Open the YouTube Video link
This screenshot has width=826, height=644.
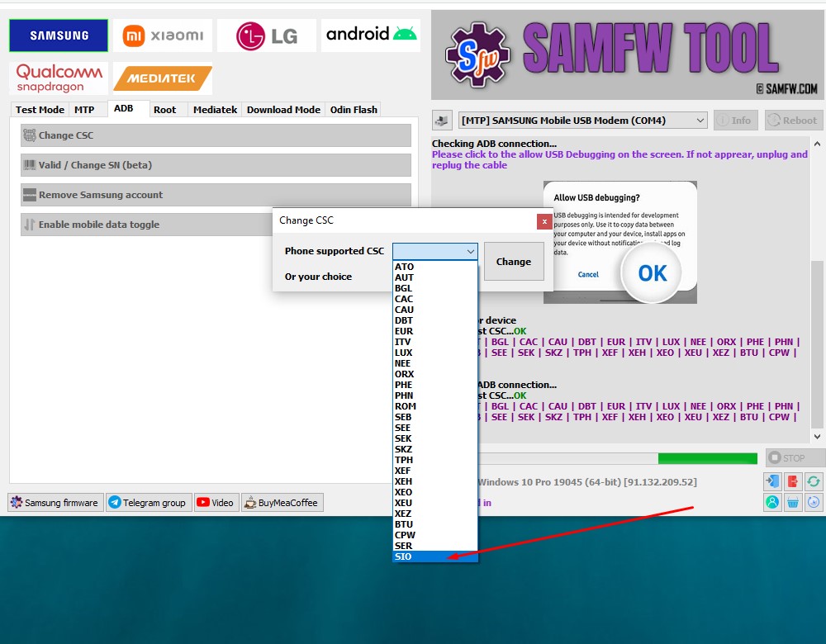216,502
